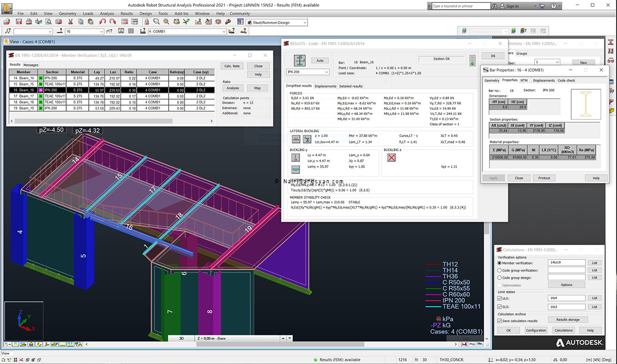Open the Analysis menu

107,13
